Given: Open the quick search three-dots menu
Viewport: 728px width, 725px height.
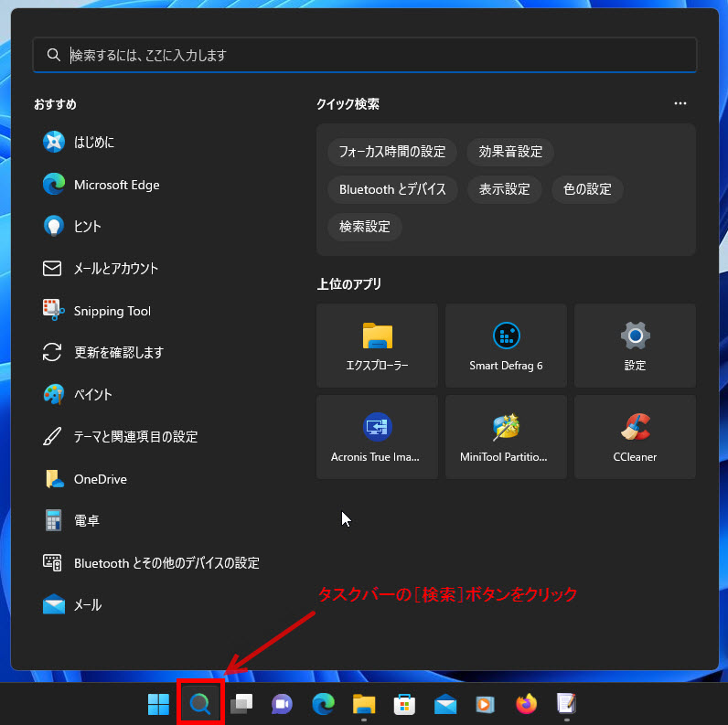Looking at the screenshot, I should pos(680,104).
